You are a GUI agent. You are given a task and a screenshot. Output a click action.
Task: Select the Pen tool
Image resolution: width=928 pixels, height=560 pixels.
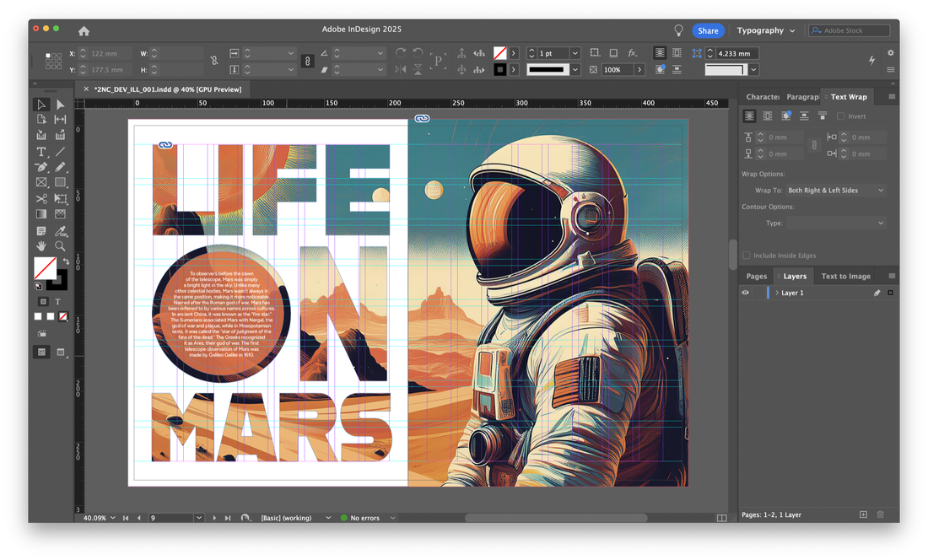pos(41,167)
